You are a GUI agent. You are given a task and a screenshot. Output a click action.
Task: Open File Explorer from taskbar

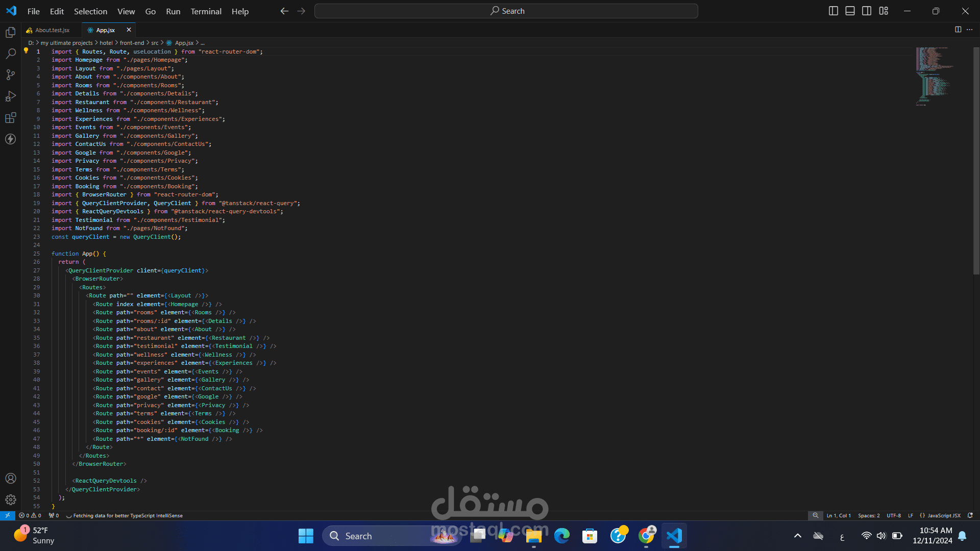click(534, 536)
